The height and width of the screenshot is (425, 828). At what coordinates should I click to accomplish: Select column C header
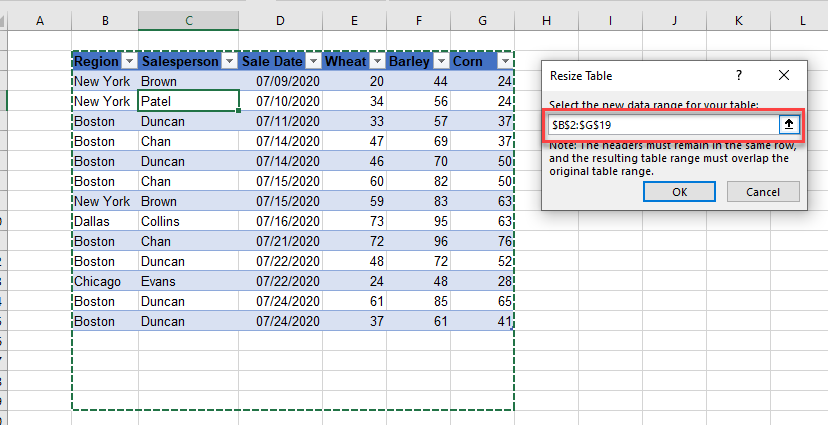(188, 20)
